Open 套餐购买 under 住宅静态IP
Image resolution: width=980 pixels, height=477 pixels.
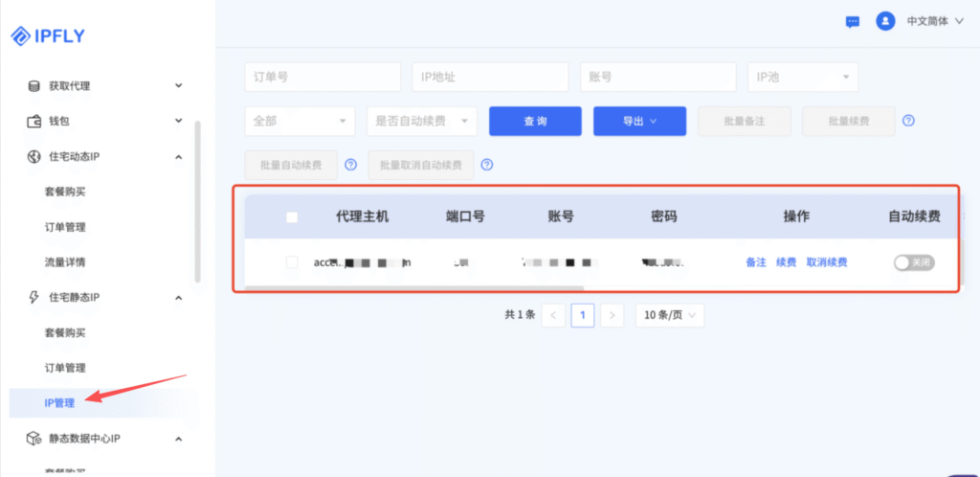tap(65, 332)
